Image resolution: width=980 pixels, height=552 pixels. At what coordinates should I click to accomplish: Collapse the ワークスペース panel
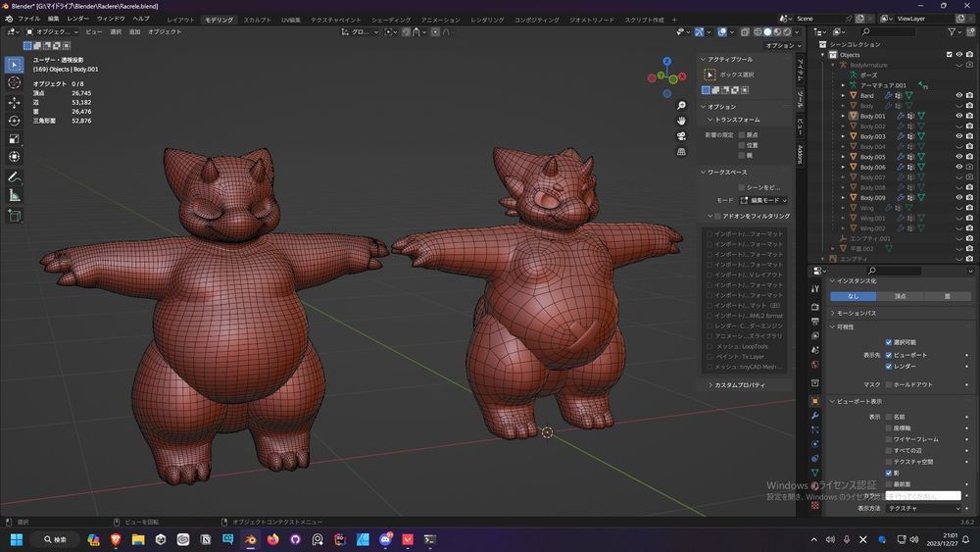point(703,172)
